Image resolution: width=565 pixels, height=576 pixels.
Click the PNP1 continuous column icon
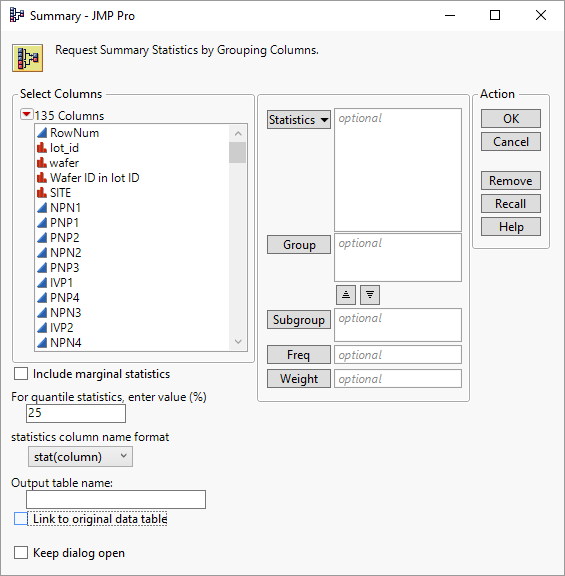(x=42, y=223)
